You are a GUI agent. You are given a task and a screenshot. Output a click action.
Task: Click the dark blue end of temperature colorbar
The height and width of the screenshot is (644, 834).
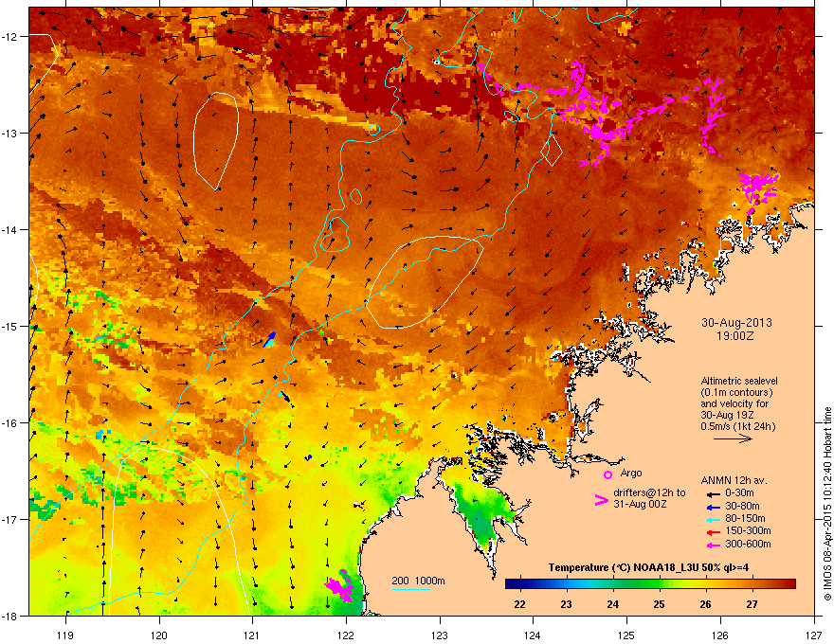512,584
